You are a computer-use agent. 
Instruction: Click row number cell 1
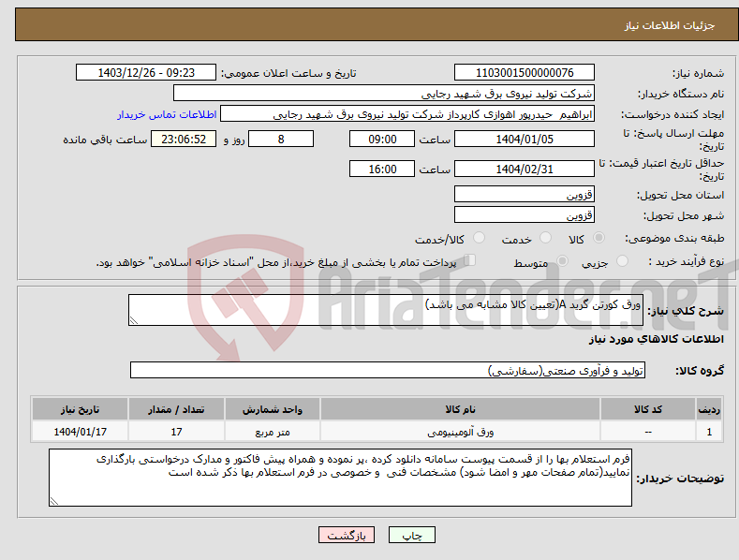pos(709,432)
